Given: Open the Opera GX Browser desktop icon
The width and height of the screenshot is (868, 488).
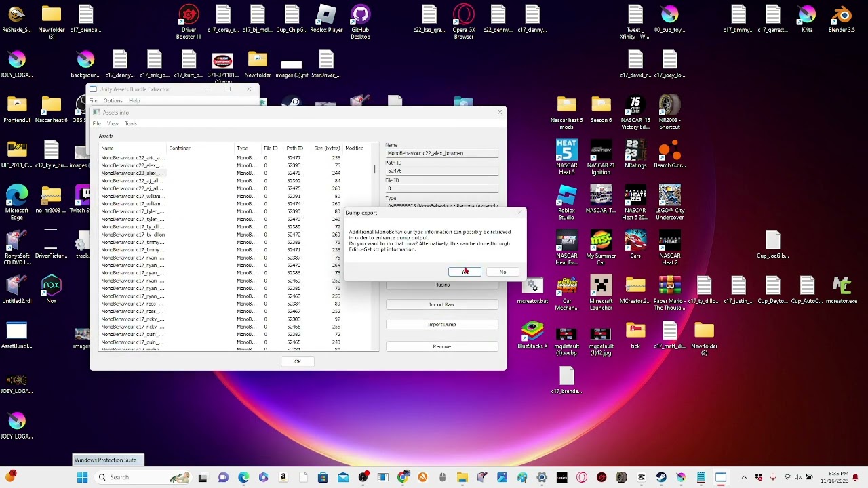Looking at the screenshot, I should click(464, 22).
